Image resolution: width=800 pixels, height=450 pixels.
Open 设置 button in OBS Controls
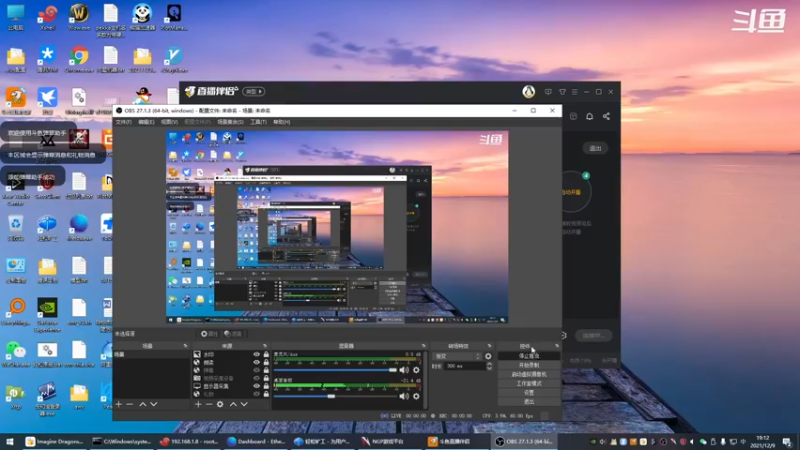click(529, 393)
